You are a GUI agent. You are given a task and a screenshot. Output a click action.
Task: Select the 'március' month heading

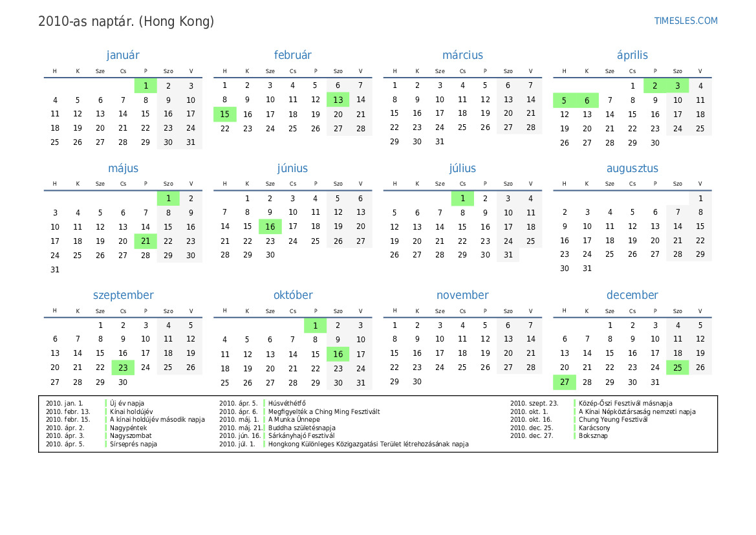pos(462,55)
